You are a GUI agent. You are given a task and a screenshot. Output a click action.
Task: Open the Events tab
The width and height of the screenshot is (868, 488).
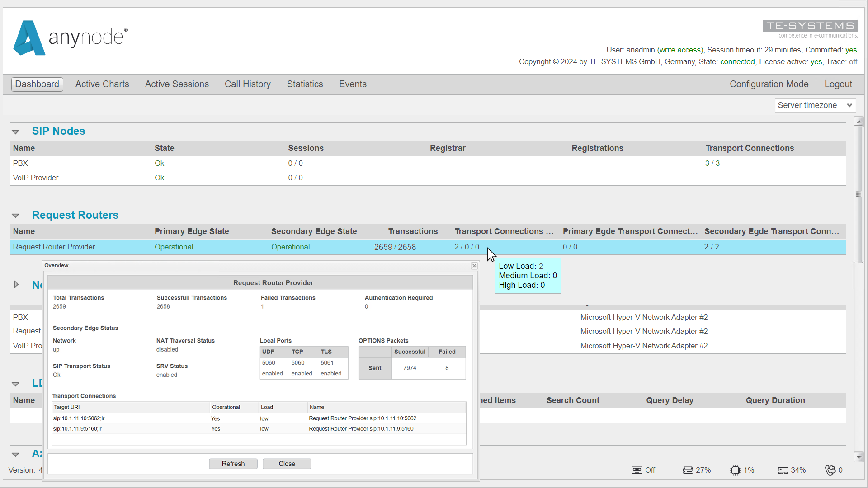click(353, 84)
